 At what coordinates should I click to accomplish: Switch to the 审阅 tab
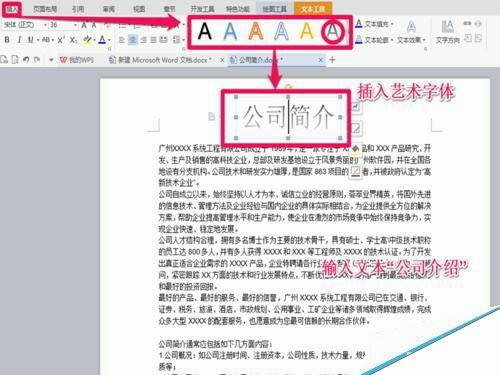click(109, 9)
